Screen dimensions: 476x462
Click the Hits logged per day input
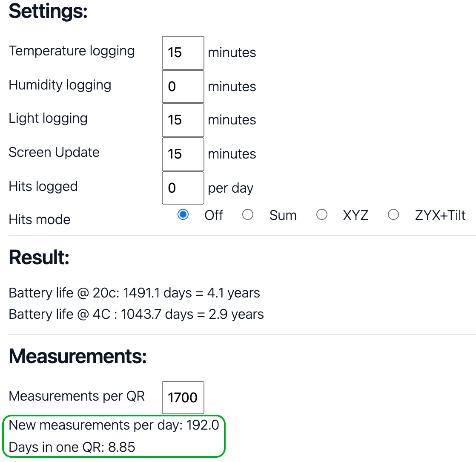click(x=183, y=188)
